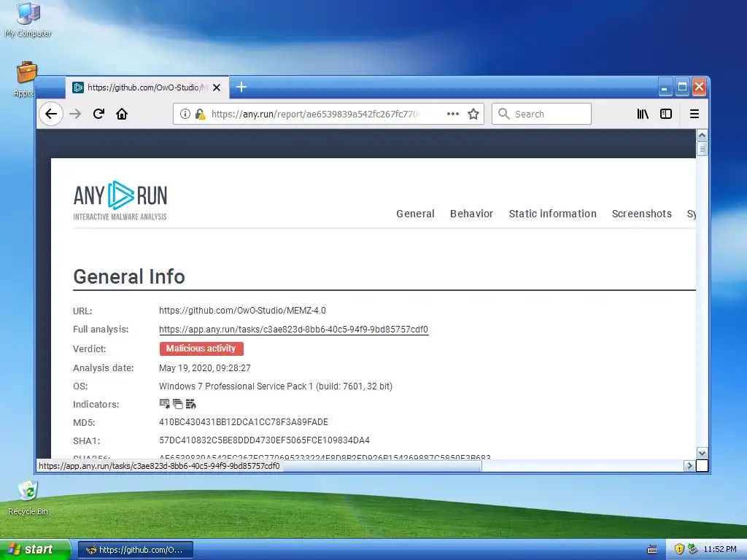Click the forward navigation arrow
The height and width of the screenshot is (560, 747).
coord(75,114)
